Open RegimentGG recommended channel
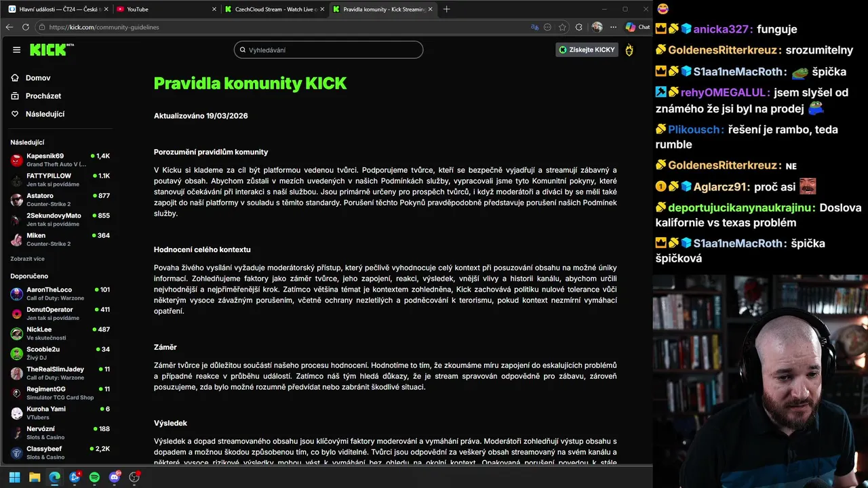868x488 pixels. point(60,393)
